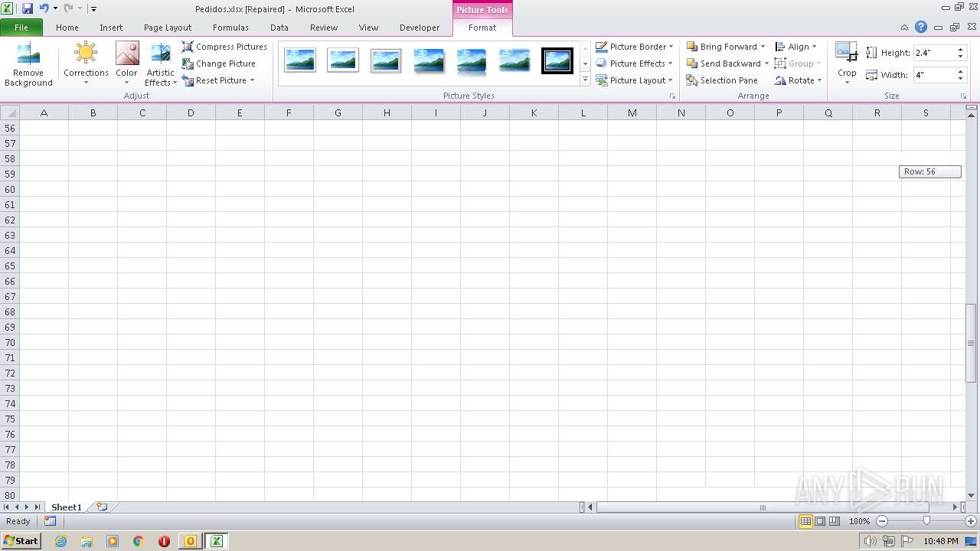This screenshot has height=551, width=980.
Task: Click the Height input field
Action: coord(933,53)
